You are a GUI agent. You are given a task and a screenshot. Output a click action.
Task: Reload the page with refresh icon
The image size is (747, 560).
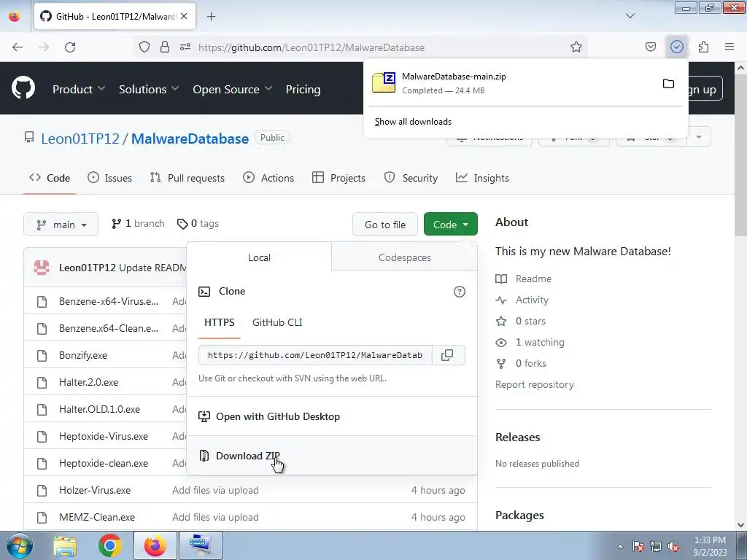pos(70,47)
